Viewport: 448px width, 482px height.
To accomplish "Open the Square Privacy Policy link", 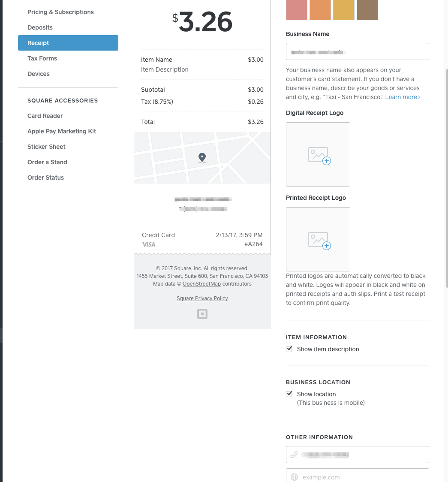I will click(202, 298).
